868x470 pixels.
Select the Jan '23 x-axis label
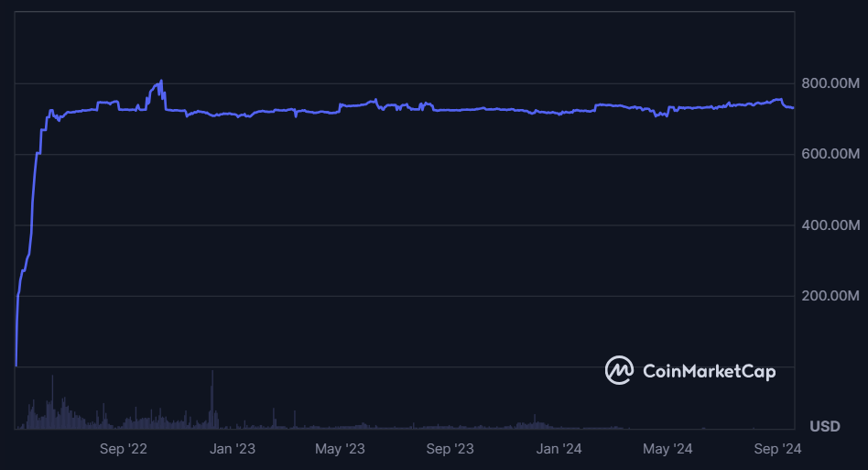(x=233, y=449)
